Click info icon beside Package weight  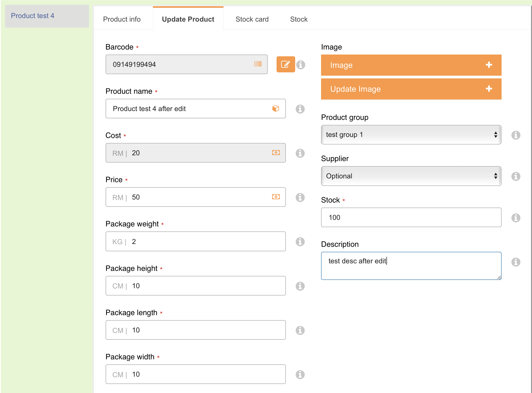(300, 242)
